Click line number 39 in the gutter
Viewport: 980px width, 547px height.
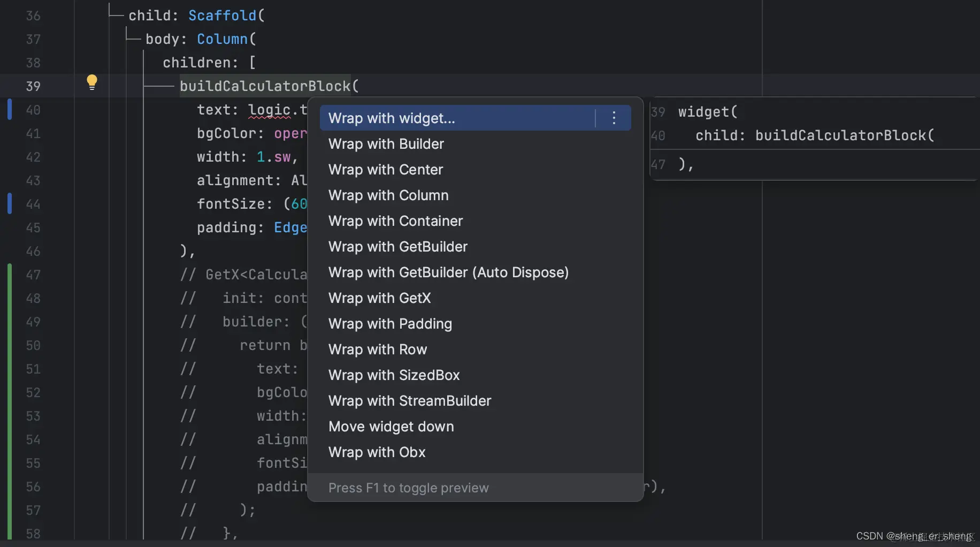pyautogui.click(x=33, y=86)
